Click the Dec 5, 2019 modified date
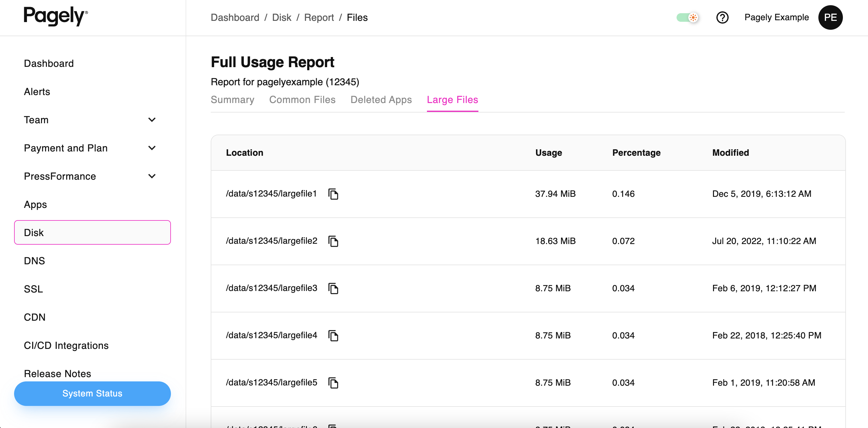 (761, 194)
